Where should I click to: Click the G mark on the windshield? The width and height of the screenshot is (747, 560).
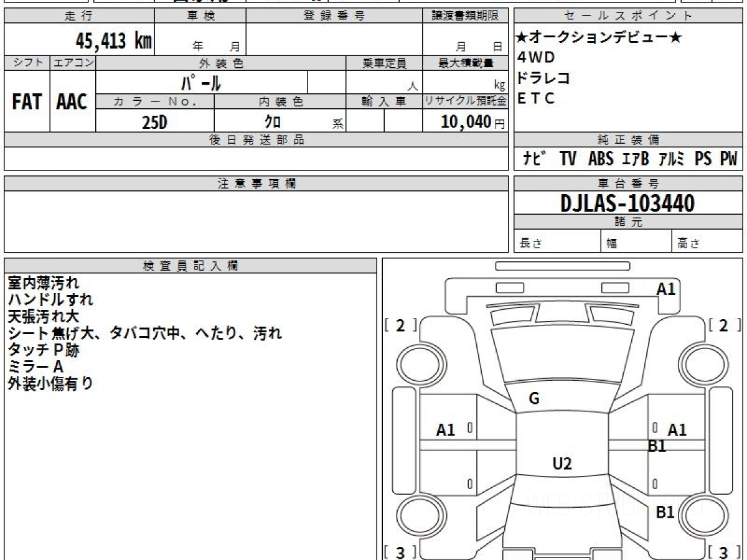click(x=533, y=399)
